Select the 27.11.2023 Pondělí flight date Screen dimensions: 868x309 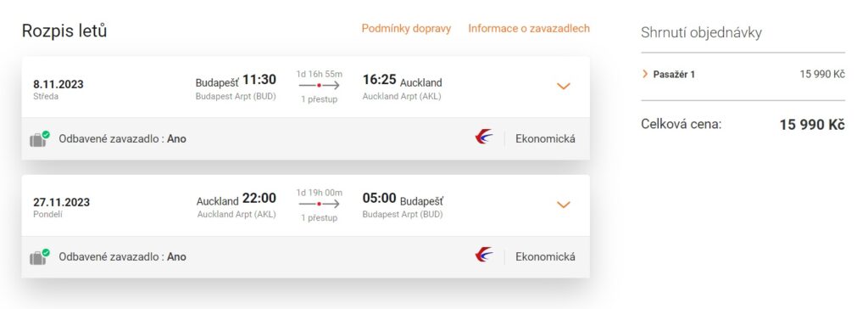[x=61, y=207]
